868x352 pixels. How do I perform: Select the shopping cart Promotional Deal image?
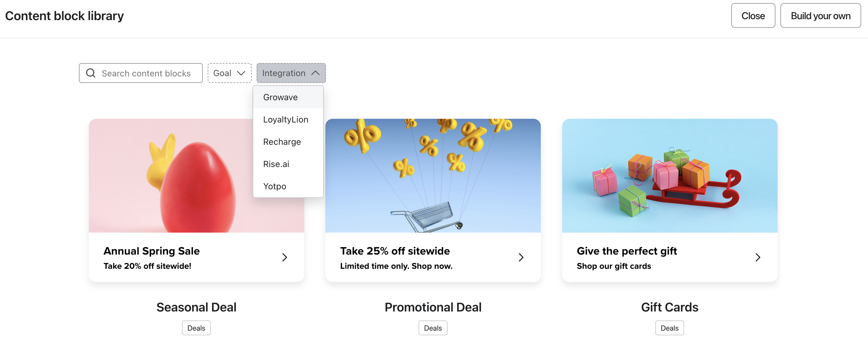point(433,175)
